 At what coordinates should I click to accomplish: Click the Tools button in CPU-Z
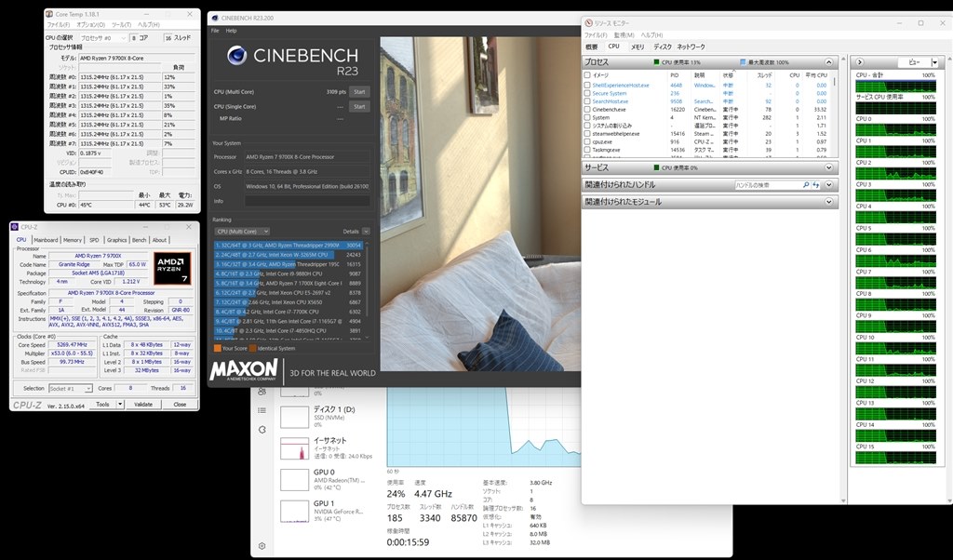pyautogui.click(x=102, y=405)
